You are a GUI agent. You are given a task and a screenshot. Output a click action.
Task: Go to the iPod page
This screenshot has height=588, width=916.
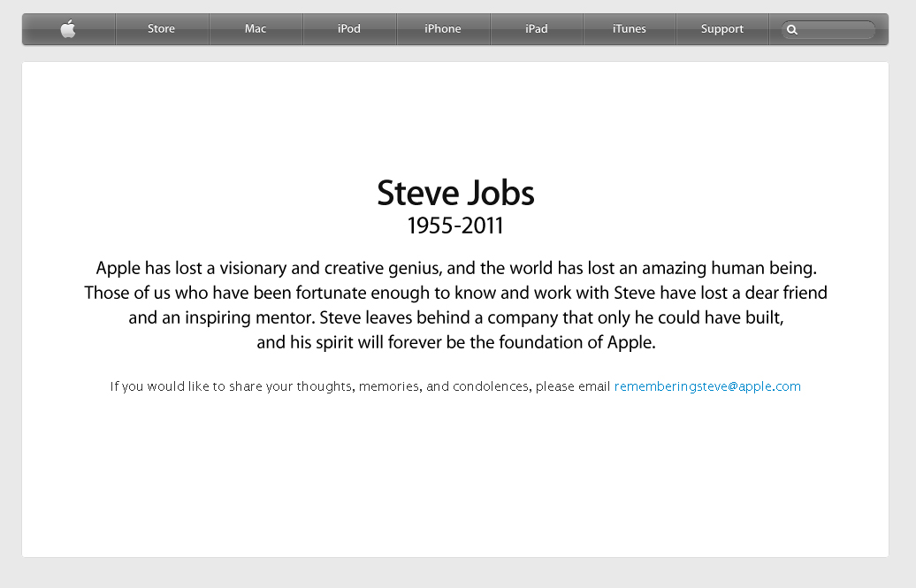(x=348, y=28)
